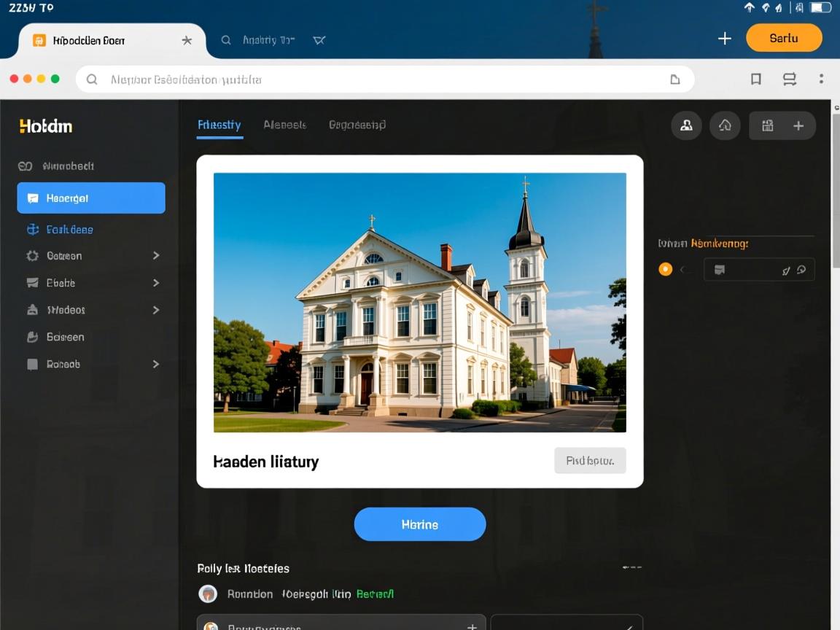
Task: Click the church building image thumbnail
Action: tap(419, 302)
